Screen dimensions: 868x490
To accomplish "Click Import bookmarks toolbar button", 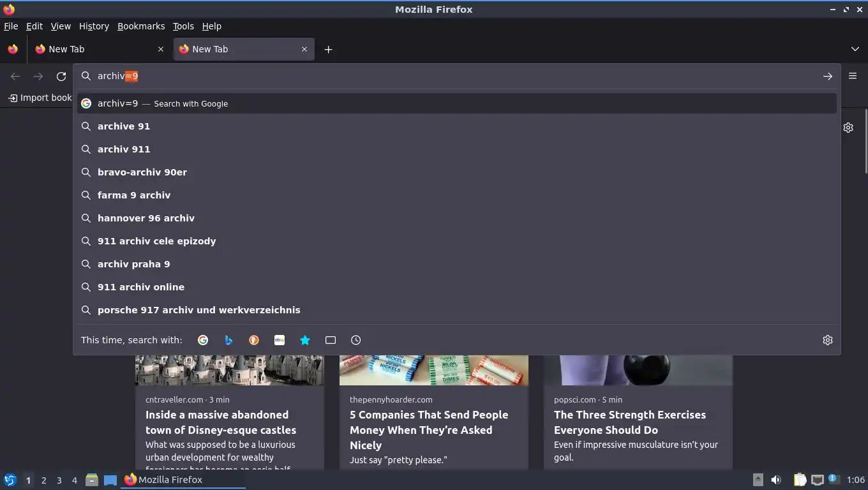I will coord(40,98).
